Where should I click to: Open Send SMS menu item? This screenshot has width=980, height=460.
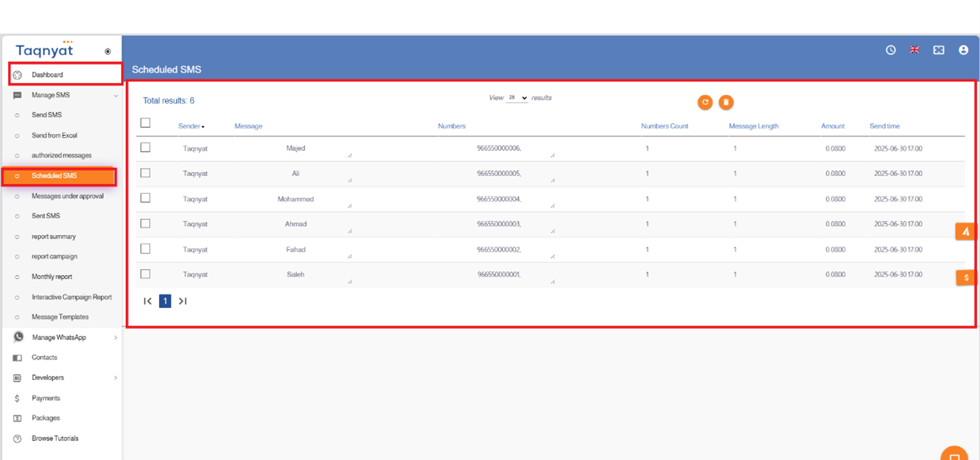click(x=47, y=115)
